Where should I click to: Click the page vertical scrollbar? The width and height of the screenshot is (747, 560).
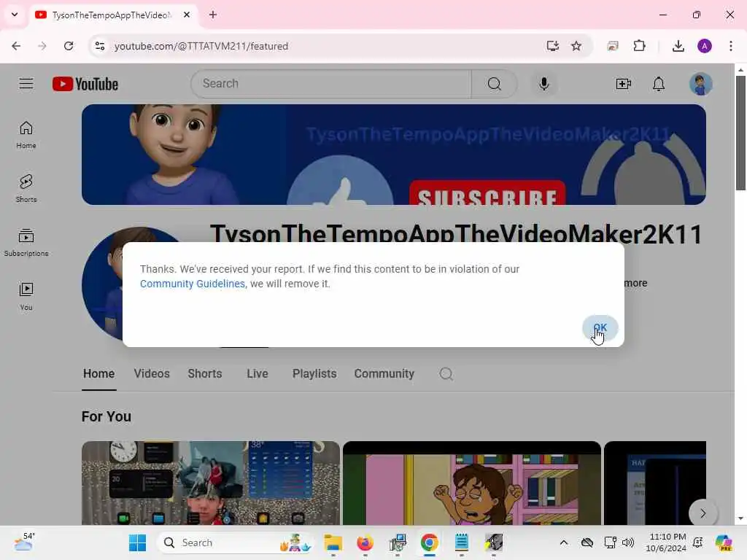tap(740, 133)
